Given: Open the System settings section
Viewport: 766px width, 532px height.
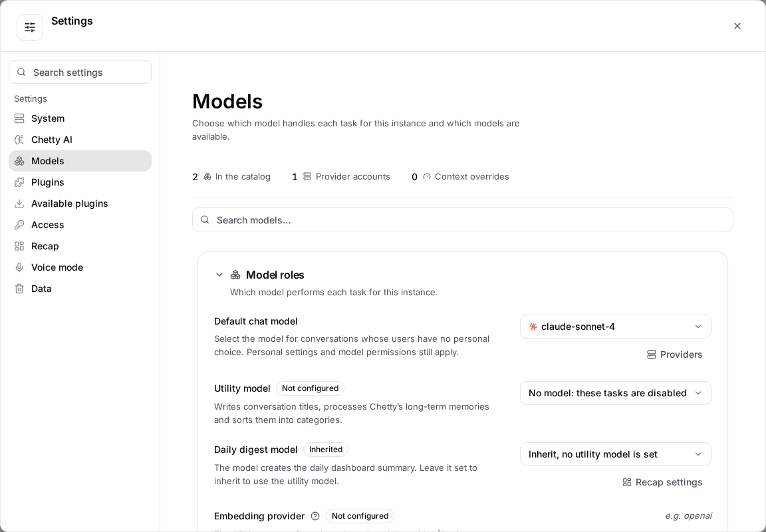Looking at the screenshot, I should pos(80,119).
